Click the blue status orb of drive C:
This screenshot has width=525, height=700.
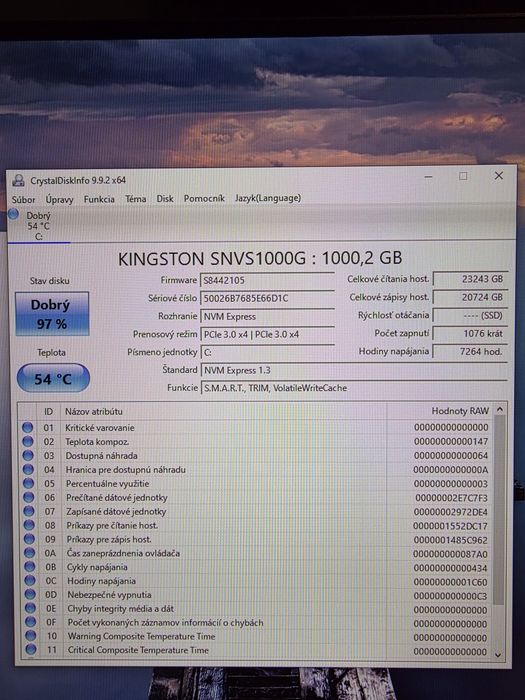click(x=14, y=214)
